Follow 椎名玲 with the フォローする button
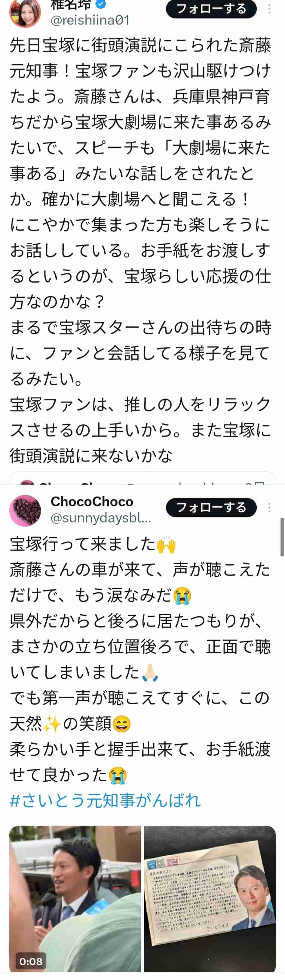Screen dimensions: 285x980 point(211,8)
